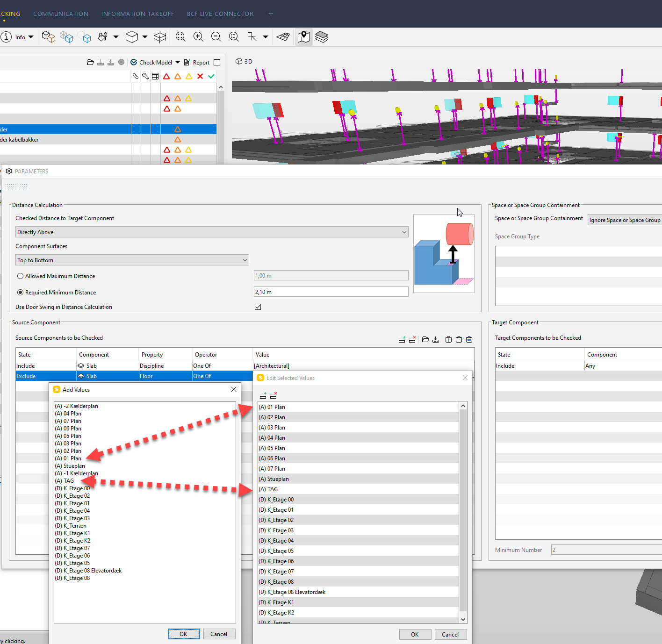
Task: Click the chain link column header icon
Action: (136, 76)
